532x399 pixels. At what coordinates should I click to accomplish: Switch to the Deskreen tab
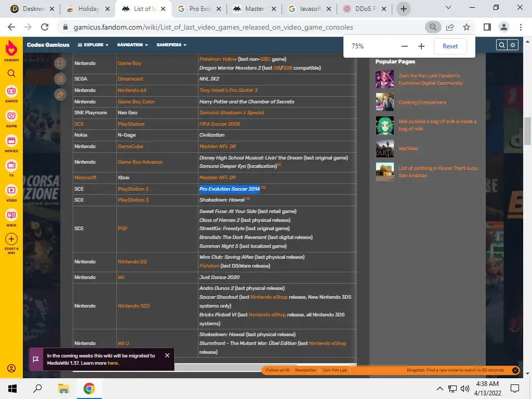(32, 9)
